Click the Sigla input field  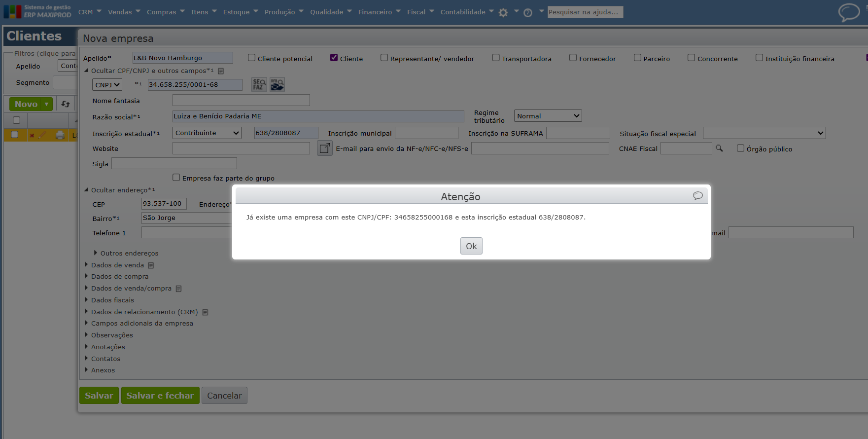[x=174, y=164]
